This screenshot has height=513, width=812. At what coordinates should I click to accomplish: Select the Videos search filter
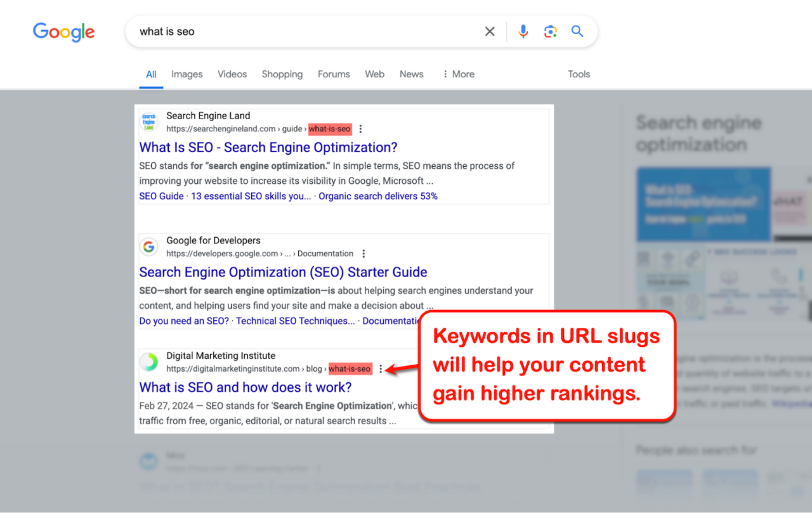pyautogui.click(x=232, y=74)
